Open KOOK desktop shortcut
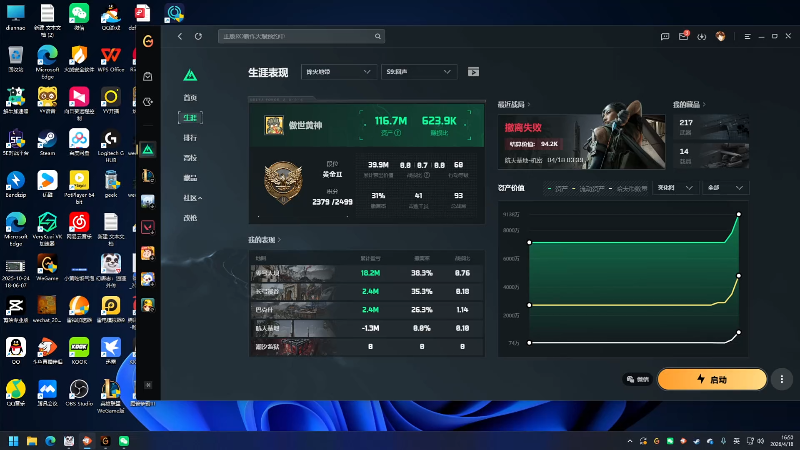 [x=79, y=351]
